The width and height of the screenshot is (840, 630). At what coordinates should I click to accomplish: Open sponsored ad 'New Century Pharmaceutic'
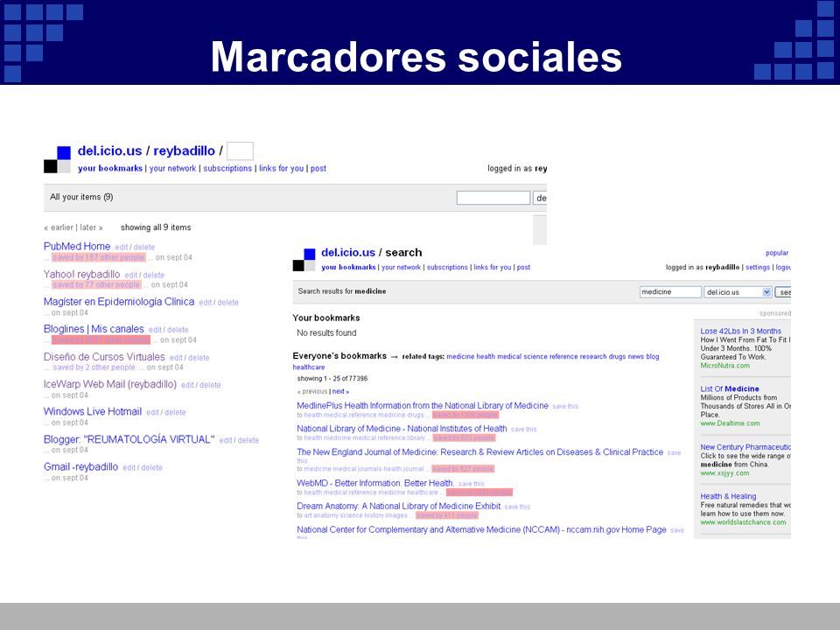pos(745,447)
